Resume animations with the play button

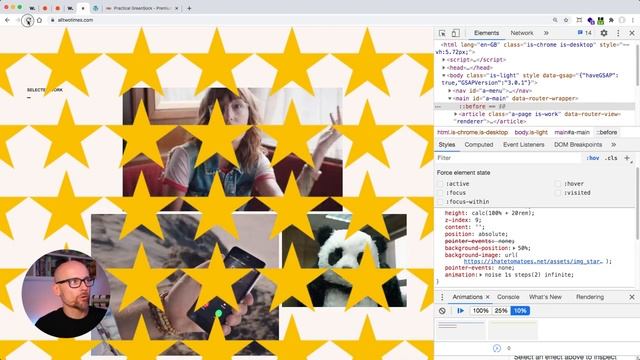(x=460, y=311)
